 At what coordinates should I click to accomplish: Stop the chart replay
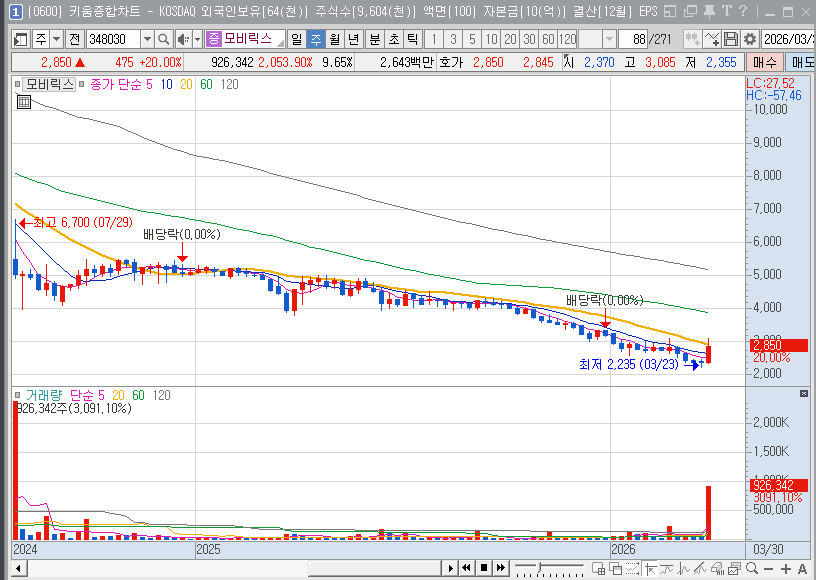point(484,568)
